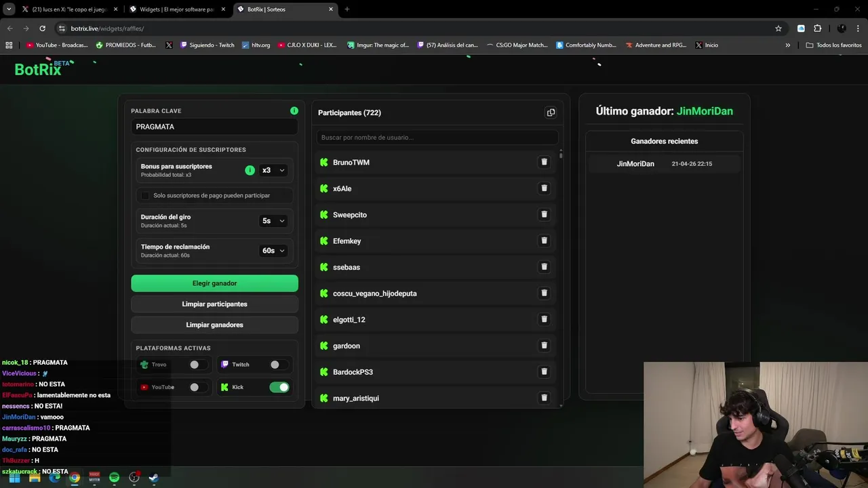This screenshot has height=488, width=868.
Task: Remove ssebaas via trash icon
Action: coord(544,267)
